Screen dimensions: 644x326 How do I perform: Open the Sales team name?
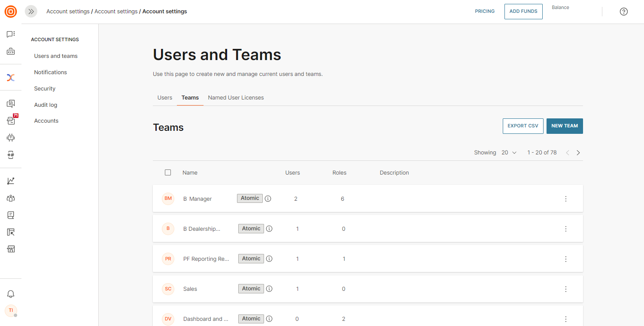click(190, 289)
